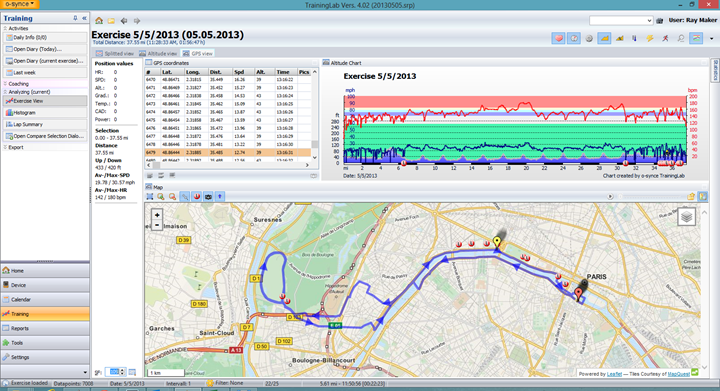Toggle the speedometer speed curve icon
720x391 pixels.
[x=574, y=39]
